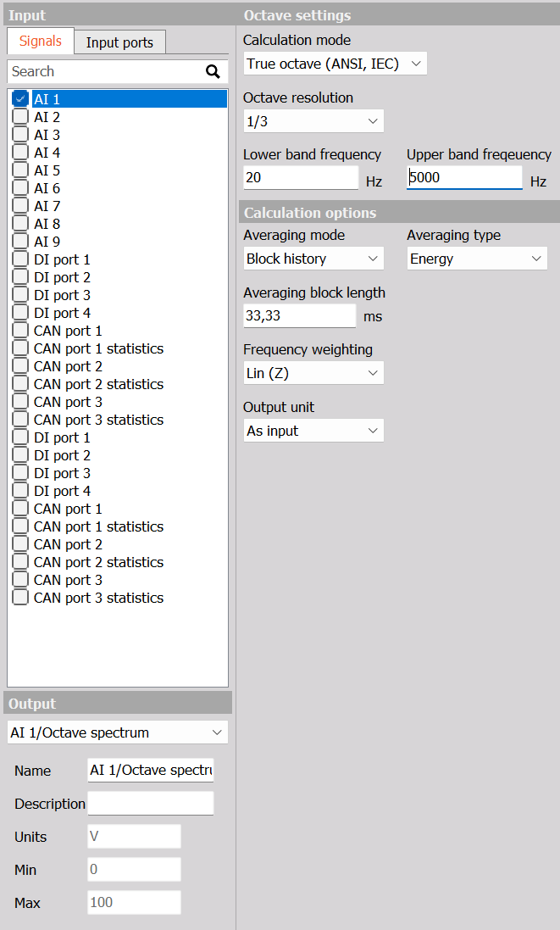560x930 pixels.
Task: Check the AI 7 signal
Action: (20, 205)
